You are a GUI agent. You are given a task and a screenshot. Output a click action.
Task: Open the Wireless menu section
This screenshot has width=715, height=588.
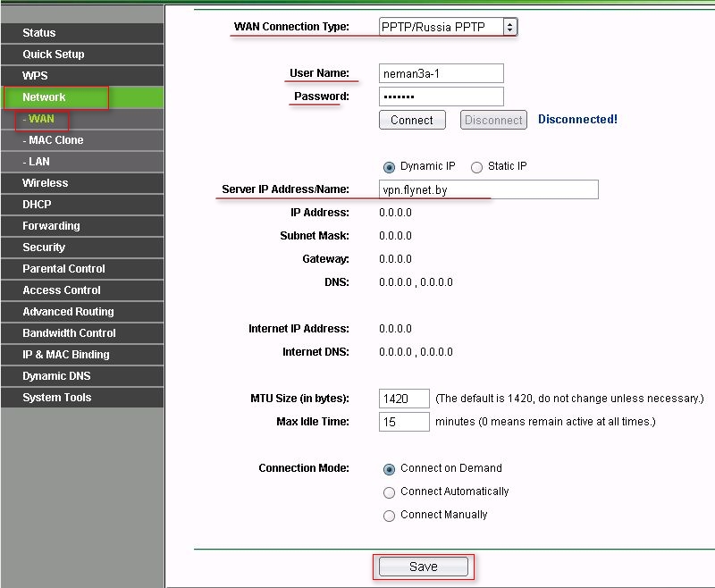coord(82,183)
